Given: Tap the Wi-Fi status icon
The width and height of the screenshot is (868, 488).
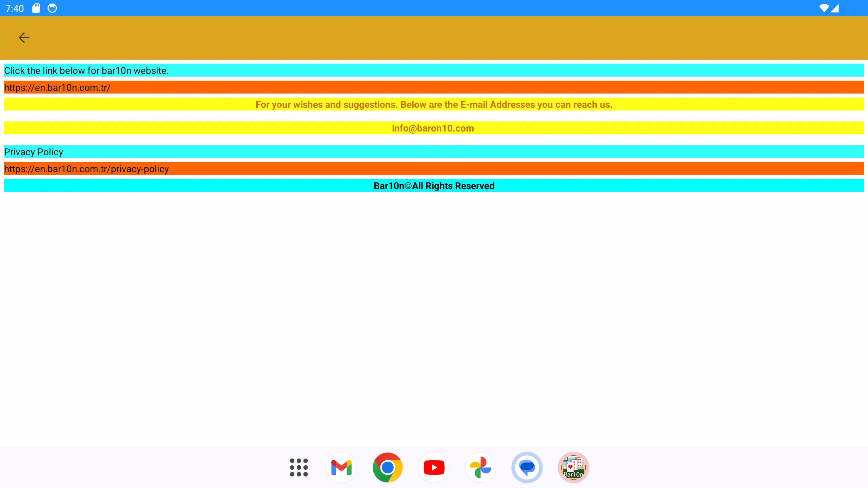Looking at the screenshot, I should (824, 8).
